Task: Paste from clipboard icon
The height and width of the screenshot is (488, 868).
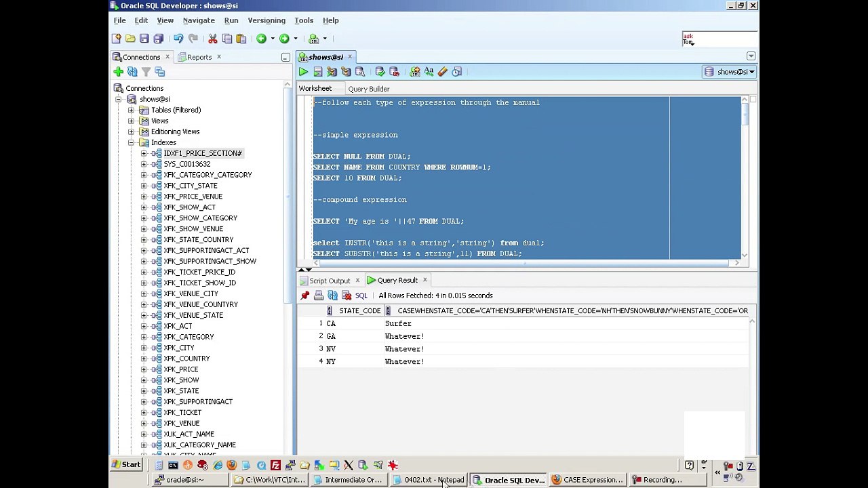Action: [241, 39]
